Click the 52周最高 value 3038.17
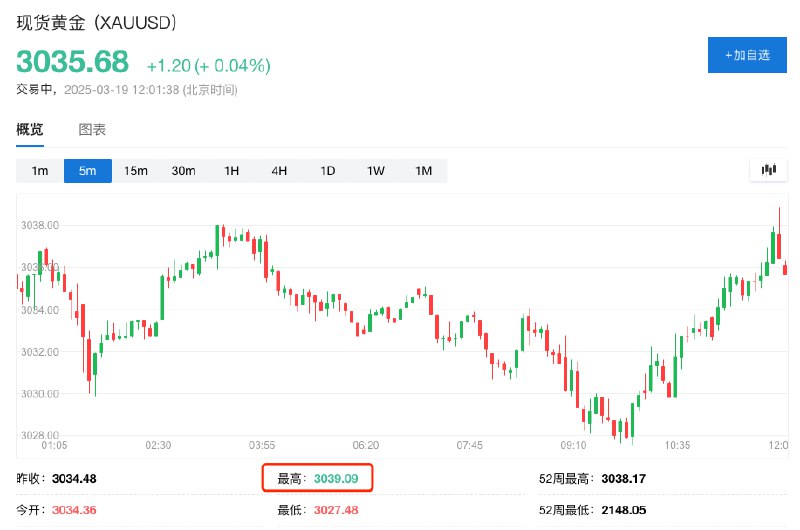This screenshot has height=530, width=800. click(x=623, y=478)
